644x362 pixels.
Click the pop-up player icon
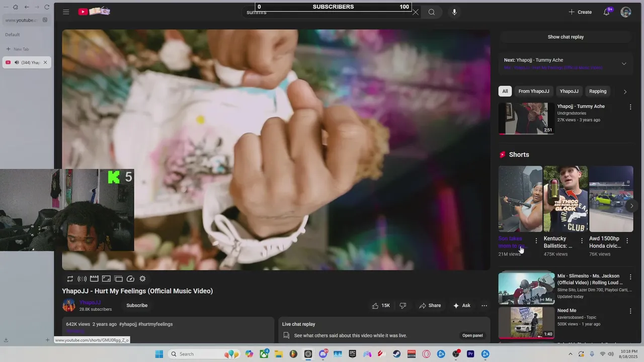click(118, 279)
